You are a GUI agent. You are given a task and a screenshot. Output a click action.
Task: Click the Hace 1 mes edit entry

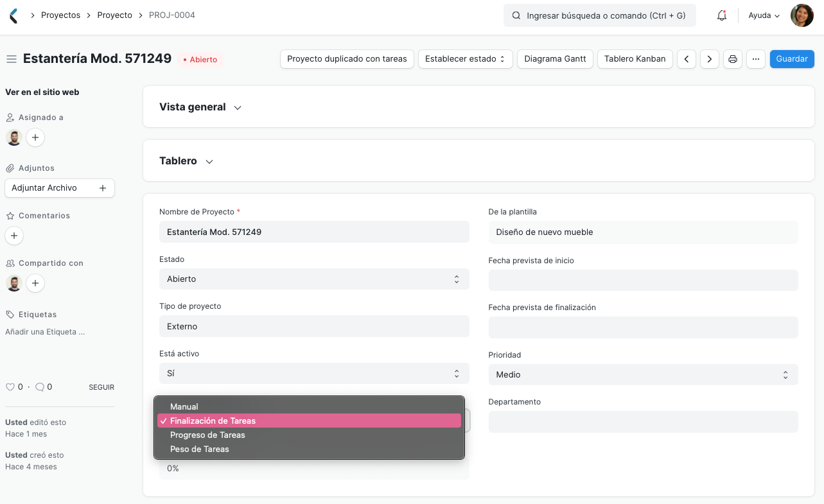26,434
